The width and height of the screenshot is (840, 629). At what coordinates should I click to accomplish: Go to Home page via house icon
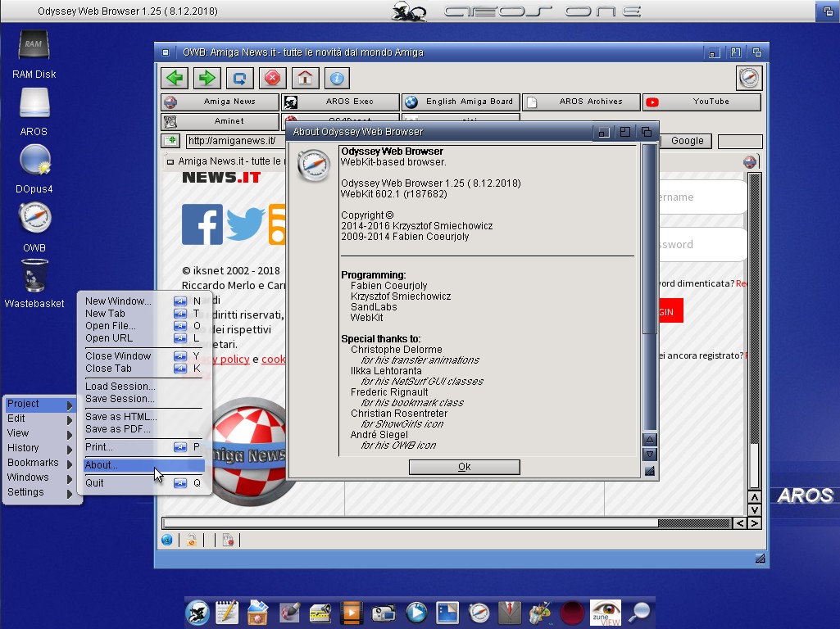pyautogui.click(x=305, y=78)
